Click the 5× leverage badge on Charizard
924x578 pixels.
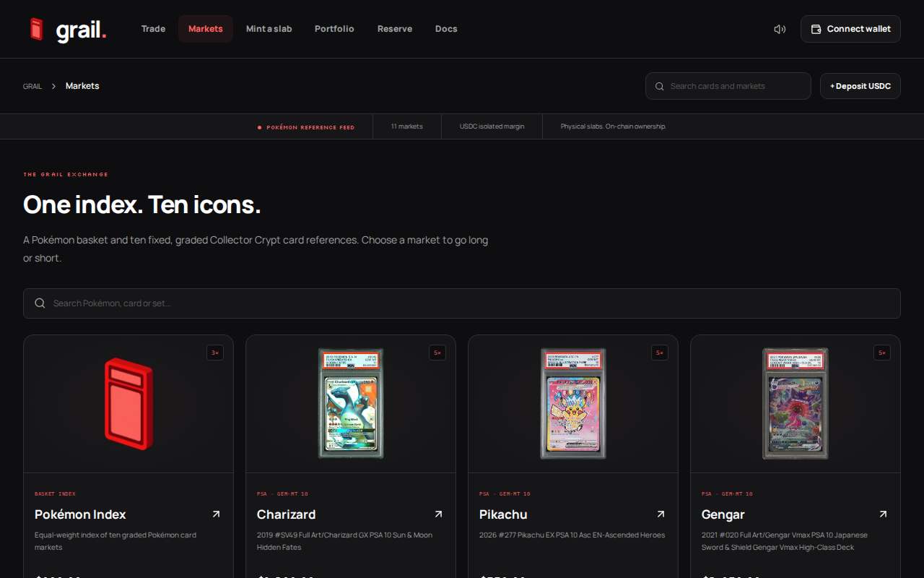click(x=437, y=353)
